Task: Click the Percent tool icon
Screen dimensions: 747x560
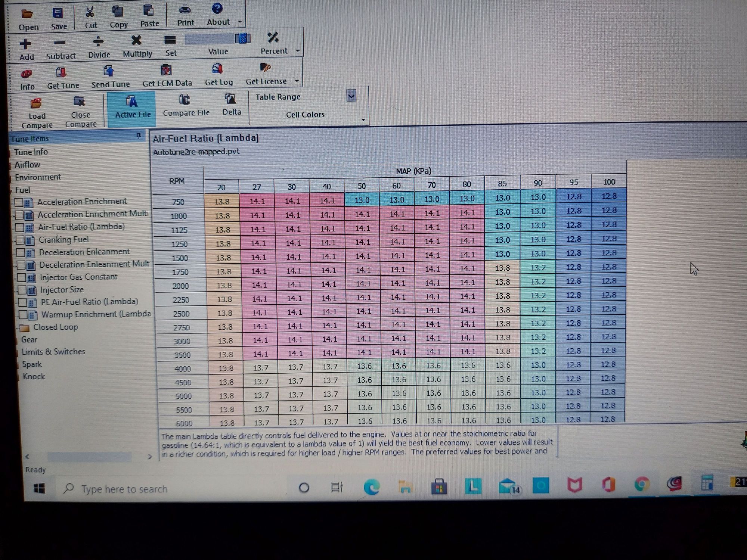Action: click(x=273, y=38)
